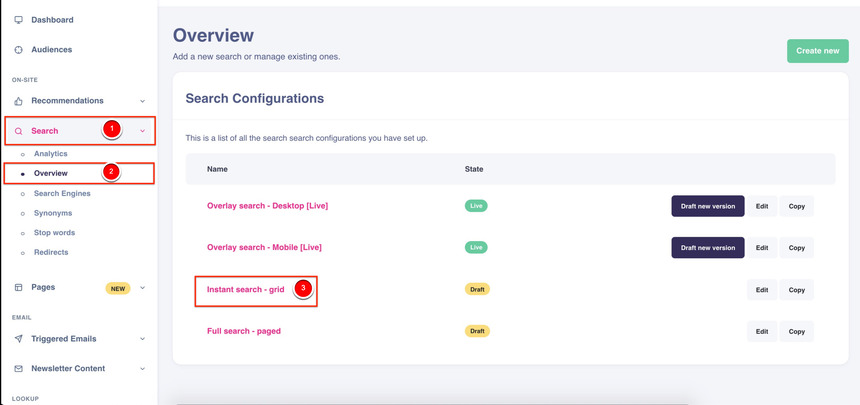The height and width of the screenshot is (405, 860).
Task: Click the Recommendations thumbs-up icon
Action: (18, 101)
